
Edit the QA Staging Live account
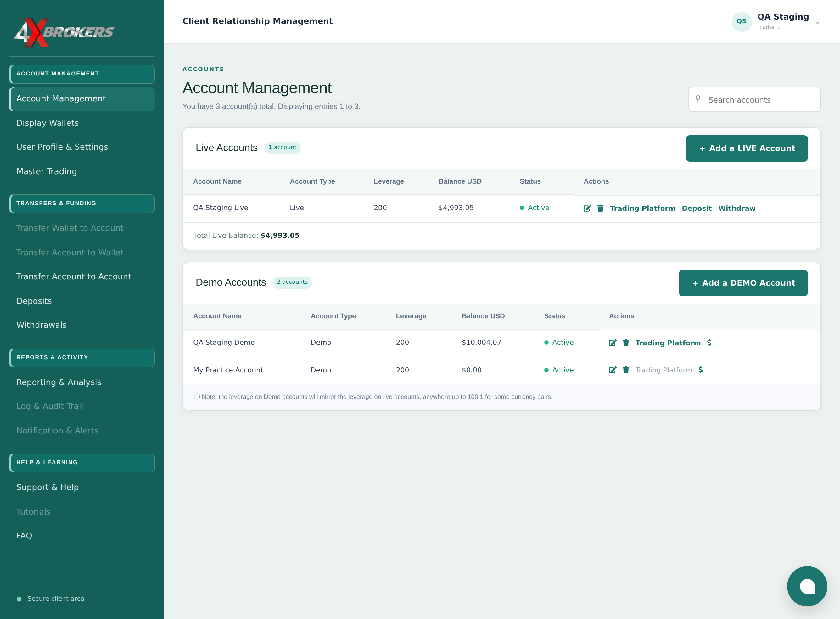tap(587, 208)
